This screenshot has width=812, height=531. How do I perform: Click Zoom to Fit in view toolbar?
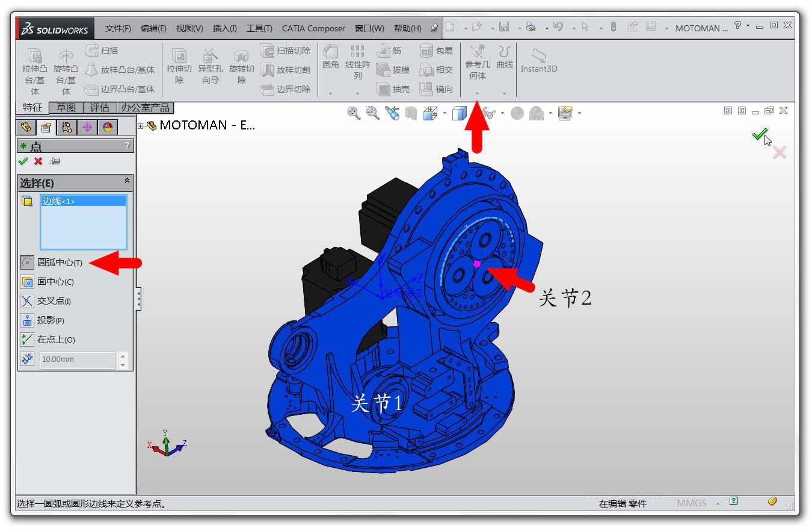354,113
